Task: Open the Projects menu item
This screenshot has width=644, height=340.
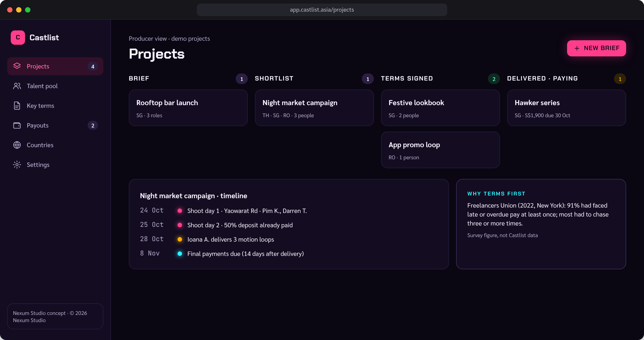Action: 55,66
